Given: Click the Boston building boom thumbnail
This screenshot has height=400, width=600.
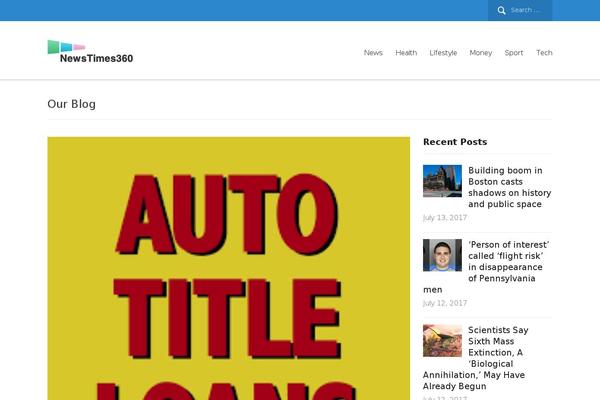Looking at the screenshot, I should tap(442, 181).
